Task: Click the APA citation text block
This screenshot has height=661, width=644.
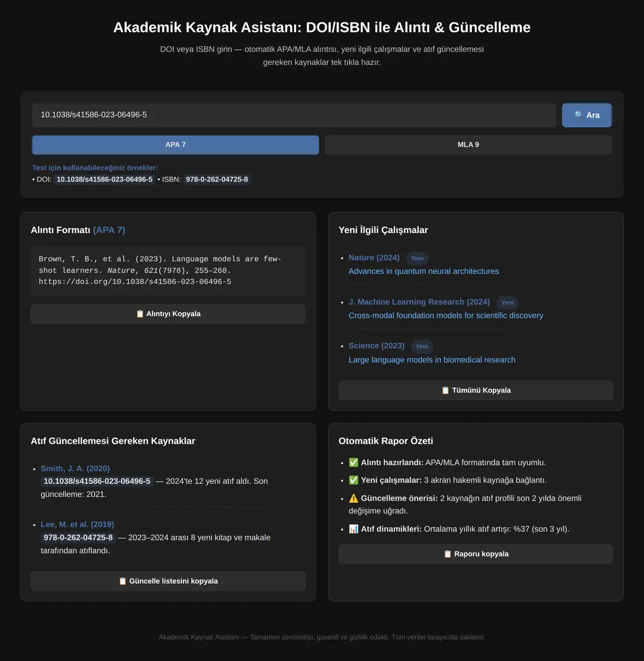Action: point(168,271)
